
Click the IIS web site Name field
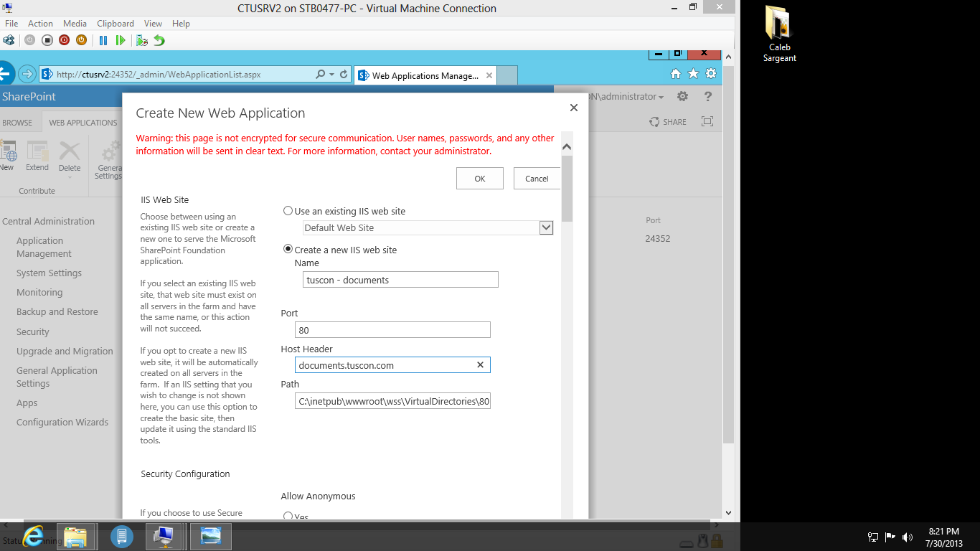[x=400, y=280]
